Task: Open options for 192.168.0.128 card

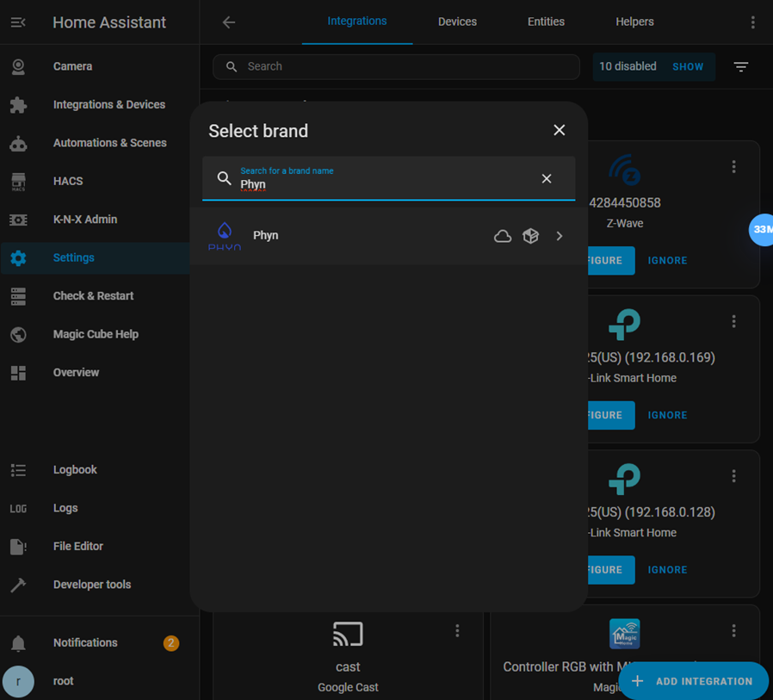Action: (733, 475)
